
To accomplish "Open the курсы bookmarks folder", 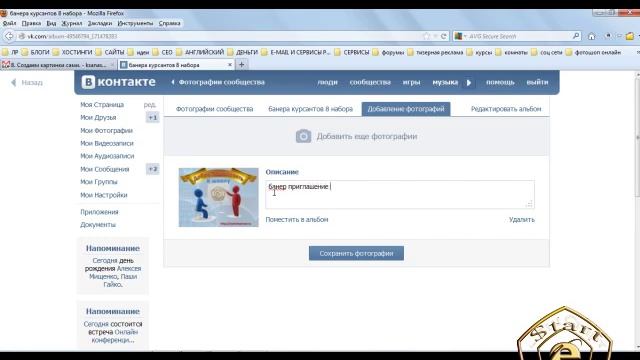I will [x=480, y=52].
